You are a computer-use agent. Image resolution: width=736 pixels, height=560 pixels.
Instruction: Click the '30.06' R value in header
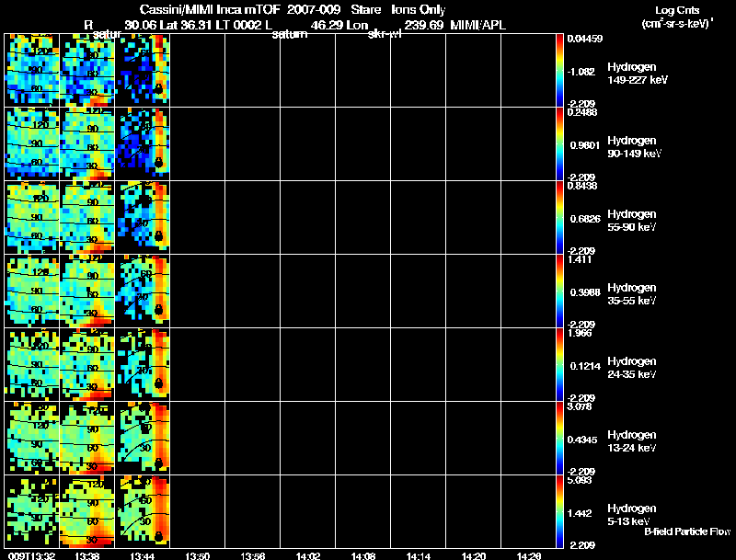(x=141, y=25)
